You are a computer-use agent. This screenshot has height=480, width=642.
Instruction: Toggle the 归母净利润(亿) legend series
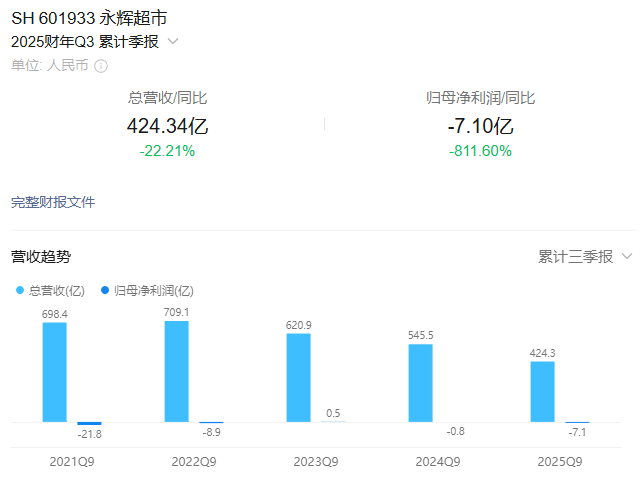pos(147,291)
